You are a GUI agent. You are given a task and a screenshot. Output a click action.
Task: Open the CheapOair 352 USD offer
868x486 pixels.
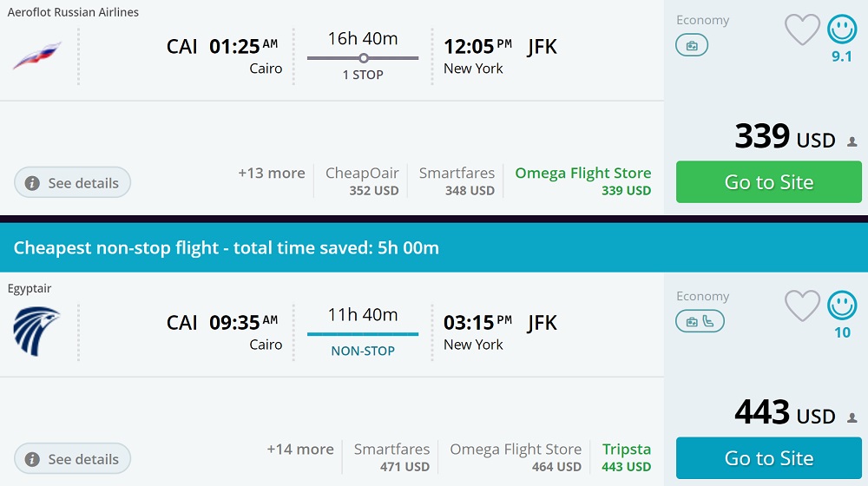pos(362,181)
